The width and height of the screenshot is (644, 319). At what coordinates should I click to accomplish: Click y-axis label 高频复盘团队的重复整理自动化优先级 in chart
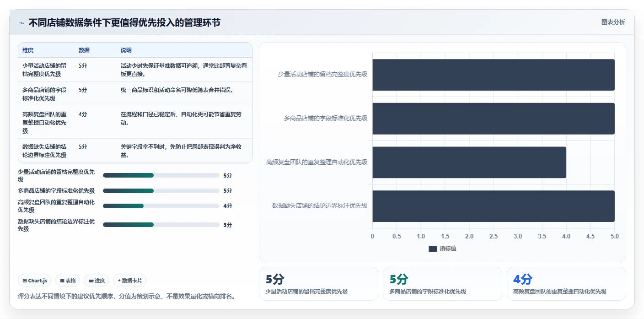tap(317, 162)
